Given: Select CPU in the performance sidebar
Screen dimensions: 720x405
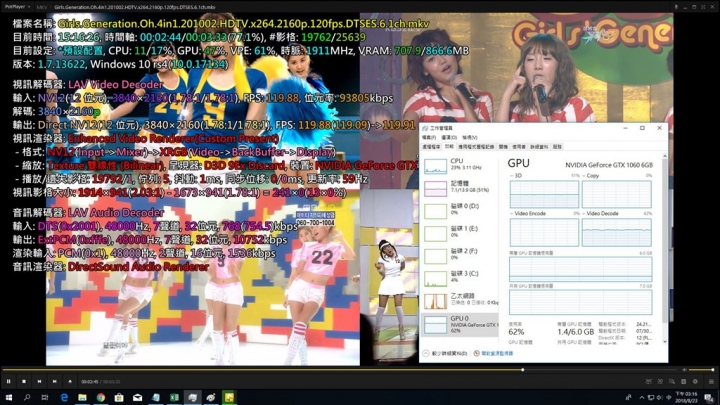Looking at the screenshot, I should [459, 165].
